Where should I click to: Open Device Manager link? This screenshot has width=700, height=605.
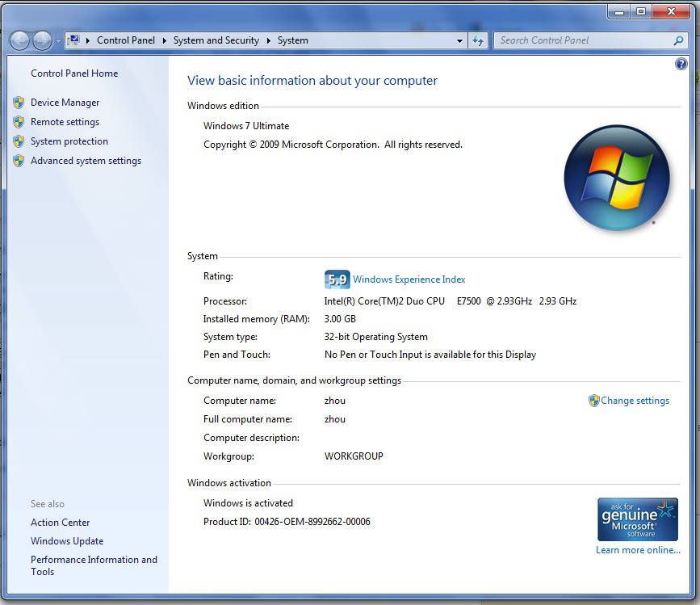pos(65,103)
